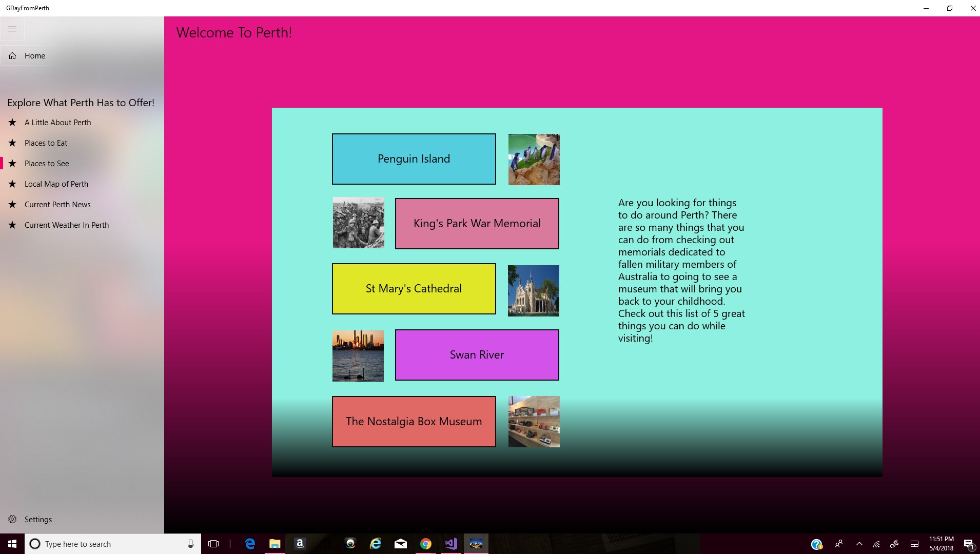Open Google Chrome from the taskbar

pos(426,544)
